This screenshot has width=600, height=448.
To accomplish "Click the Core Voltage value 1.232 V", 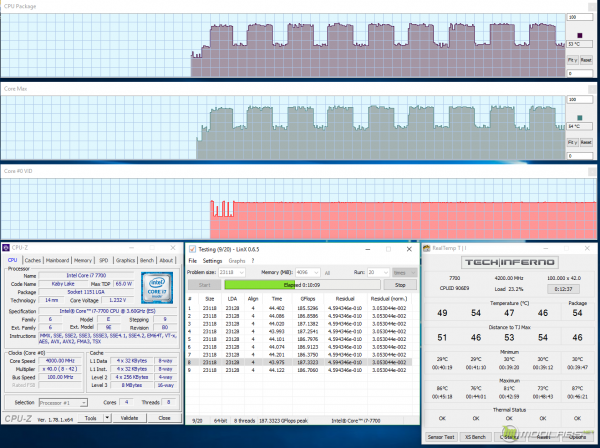I will 117,300.
